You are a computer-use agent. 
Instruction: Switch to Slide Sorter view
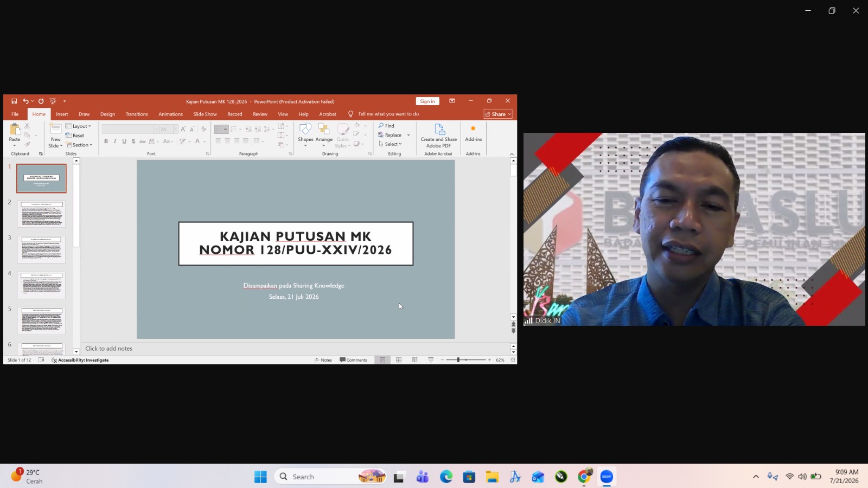click(399, 360)
